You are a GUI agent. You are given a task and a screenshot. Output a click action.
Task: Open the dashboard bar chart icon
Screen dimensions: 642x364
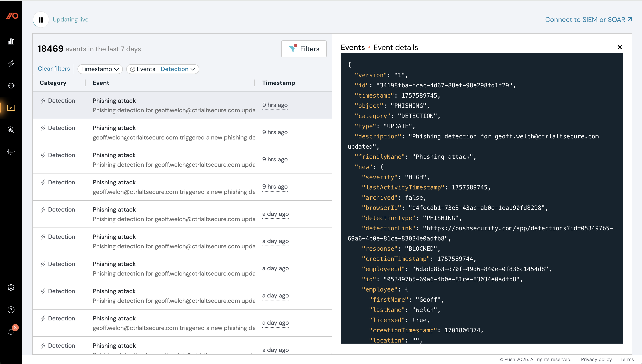[x=11, y=41]
